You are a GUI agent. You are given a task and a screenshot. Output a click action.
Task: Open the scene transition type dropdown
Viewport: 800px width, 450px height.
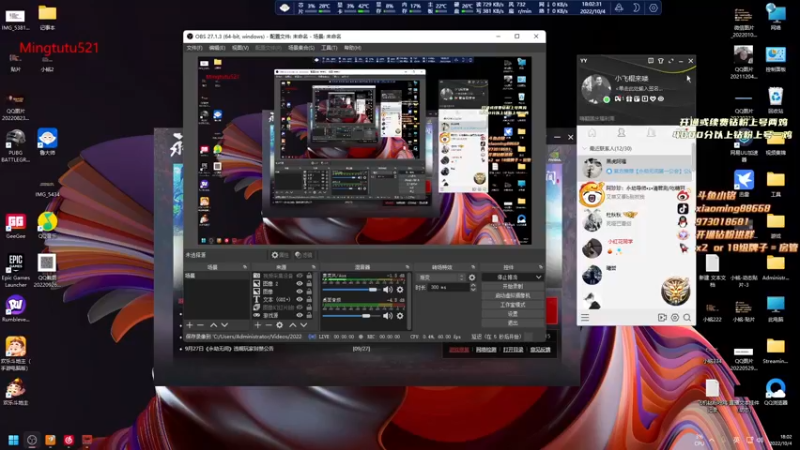441,278
